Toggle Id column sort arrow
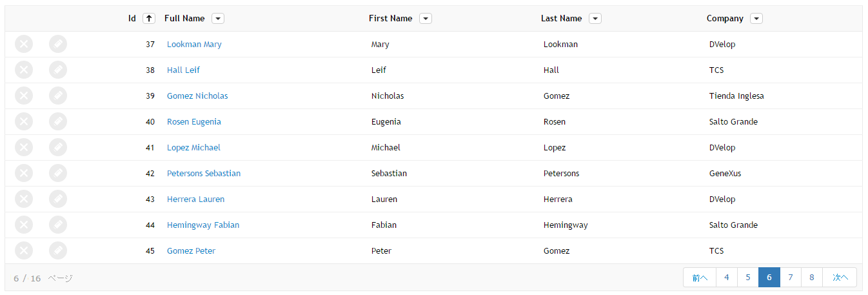The width and height of the screenshot is (868, 295). click(149, 19)
